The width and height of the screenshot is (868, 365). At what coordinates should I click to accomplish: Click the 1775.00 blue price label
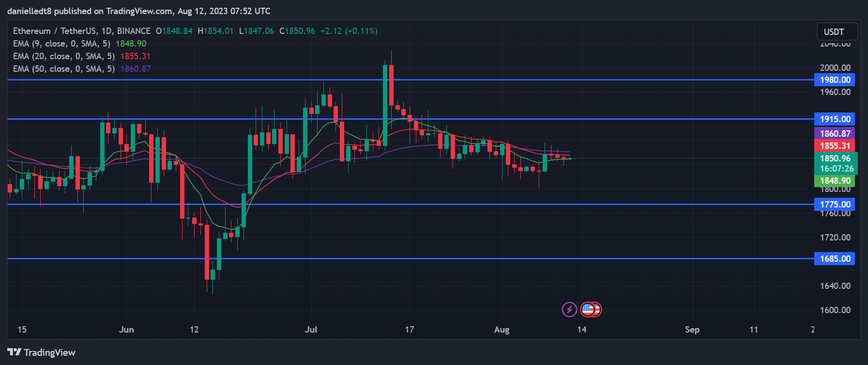click(x=835, y=205)
